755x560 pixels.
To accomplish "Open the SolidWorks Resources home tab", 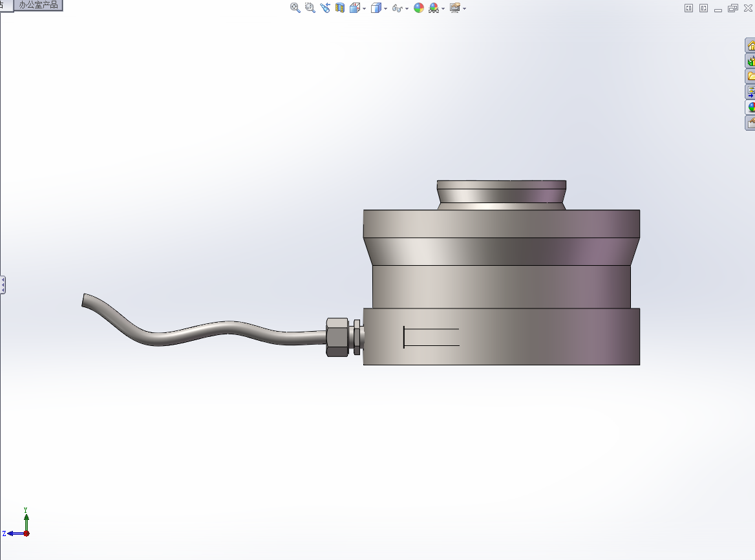I will (x=750, y=46).
